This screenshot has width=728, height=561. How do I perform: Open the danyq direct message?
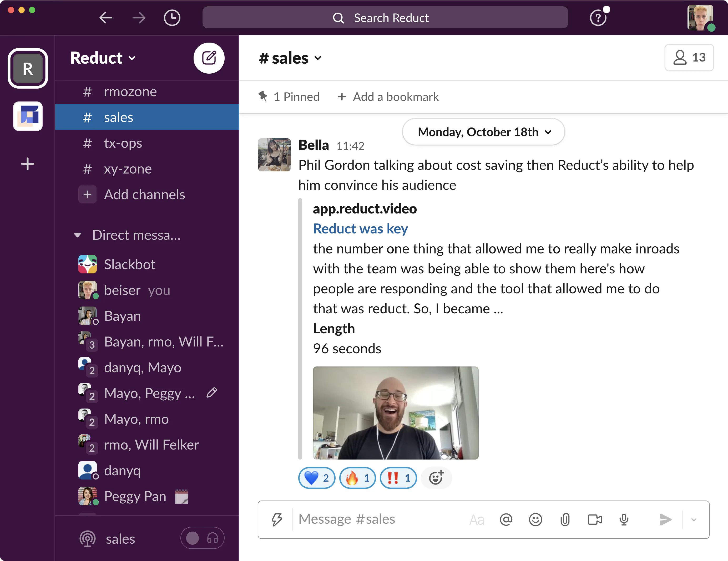pos(147,470)
